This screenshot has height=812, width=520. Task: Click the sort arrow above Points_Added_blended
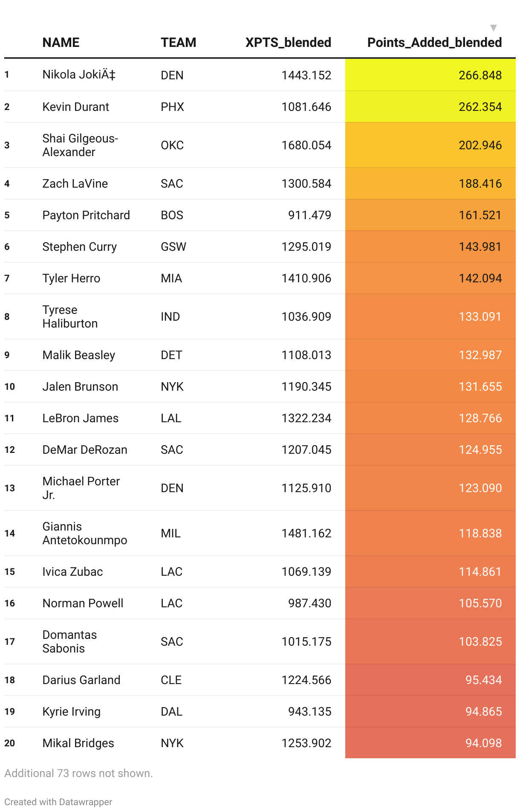(493, 28)
